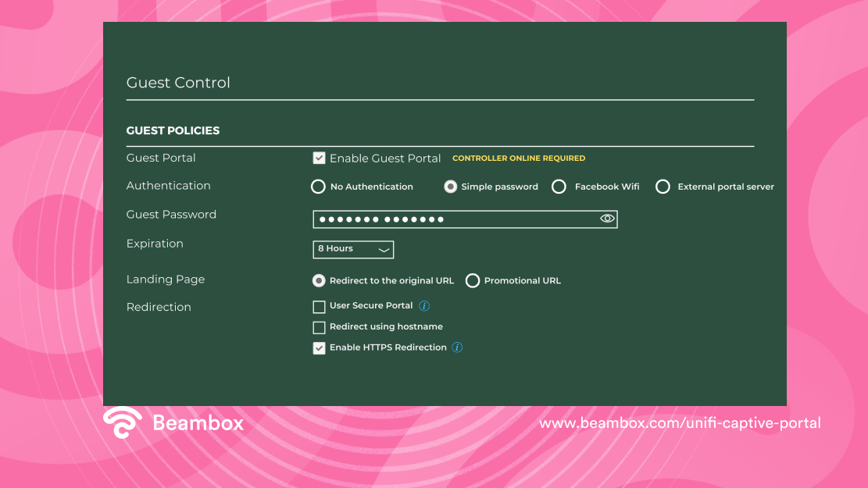Open the 8 Hours expiration dropdown
868x488 pixels.
pyautogui.click(x=353, y=249)
